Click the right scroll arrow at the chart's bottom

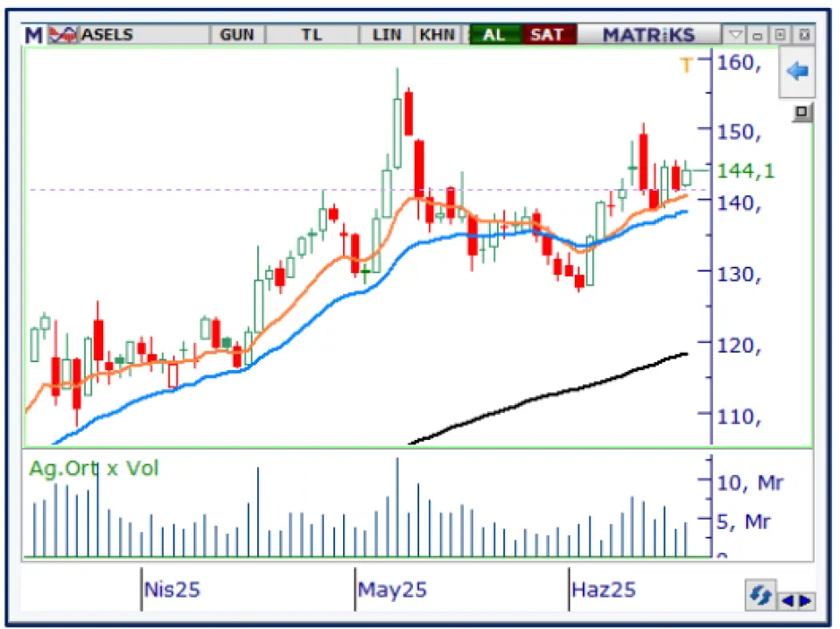pos(805,601)
